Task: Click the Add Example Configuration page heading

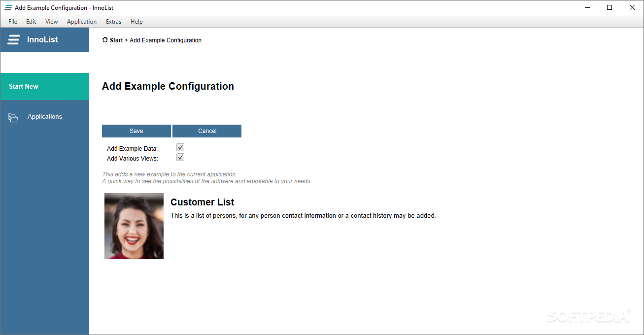Action: (168, 86)
